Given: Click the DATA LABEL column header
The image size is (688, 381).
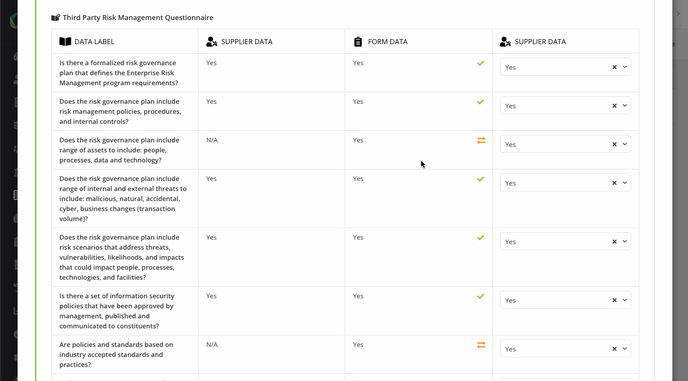Looking at the screenshot, I should [x=94, y=42].
